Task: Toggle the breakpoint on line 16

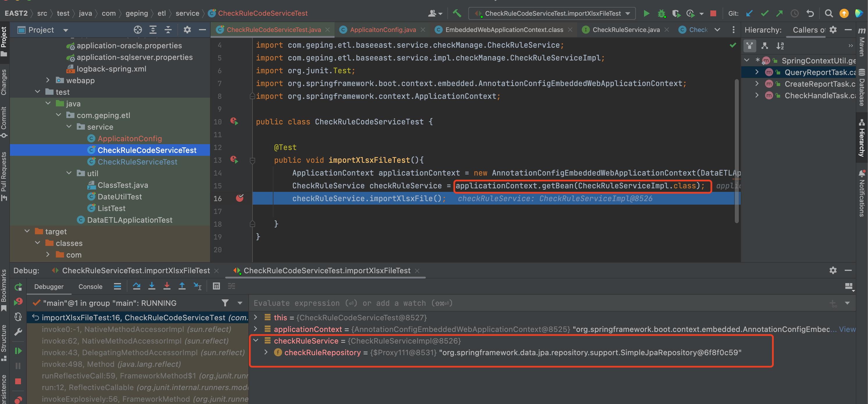Action: point(240,198)
